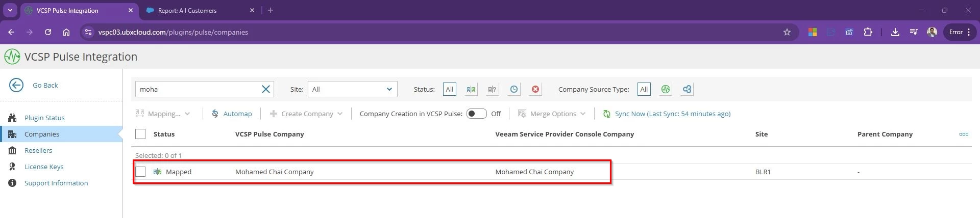Switch to the Report: All Customers tab
980x218 pixels.
click(187, 10)
